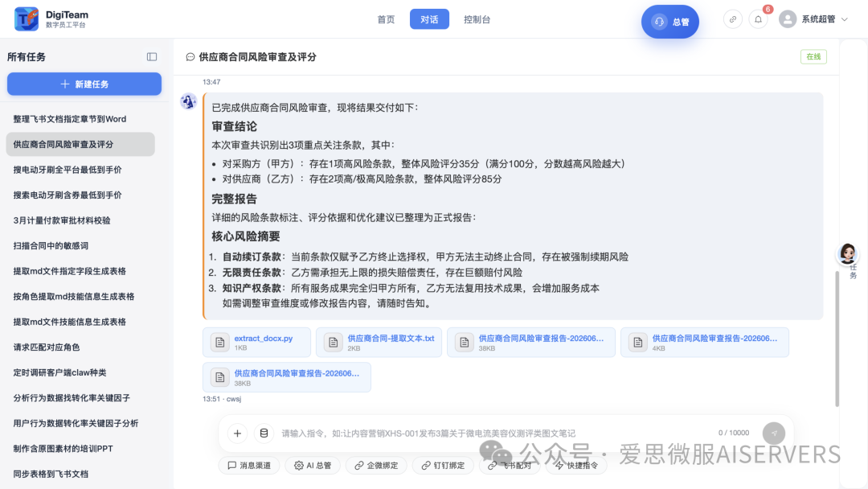Image resolution: width=868 pixels, height=489 pixels.
Task: Open the 消息渠道 shortcut
Action: [x=249, y=465]
